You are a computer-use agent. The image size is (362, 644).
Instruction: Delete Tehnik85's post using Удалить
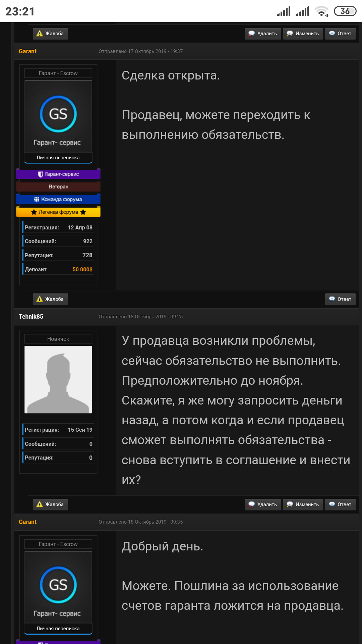tap(263, 504)
